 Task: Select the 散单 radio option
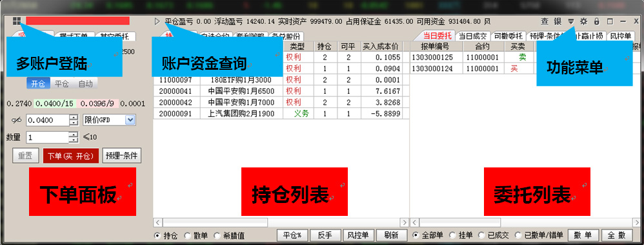pyautogui.click(x=187, y=235)
